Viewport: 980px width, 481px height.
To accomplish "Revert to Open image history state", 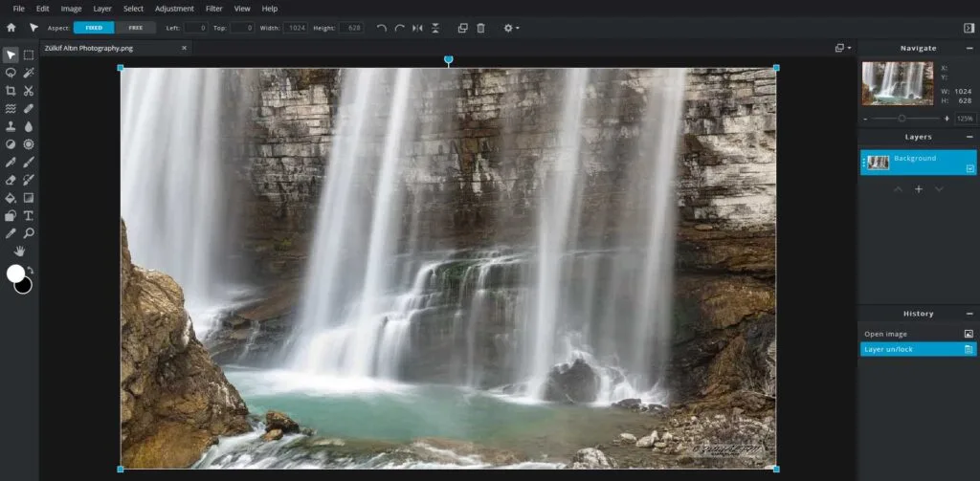I will click(x=918, y=334).
